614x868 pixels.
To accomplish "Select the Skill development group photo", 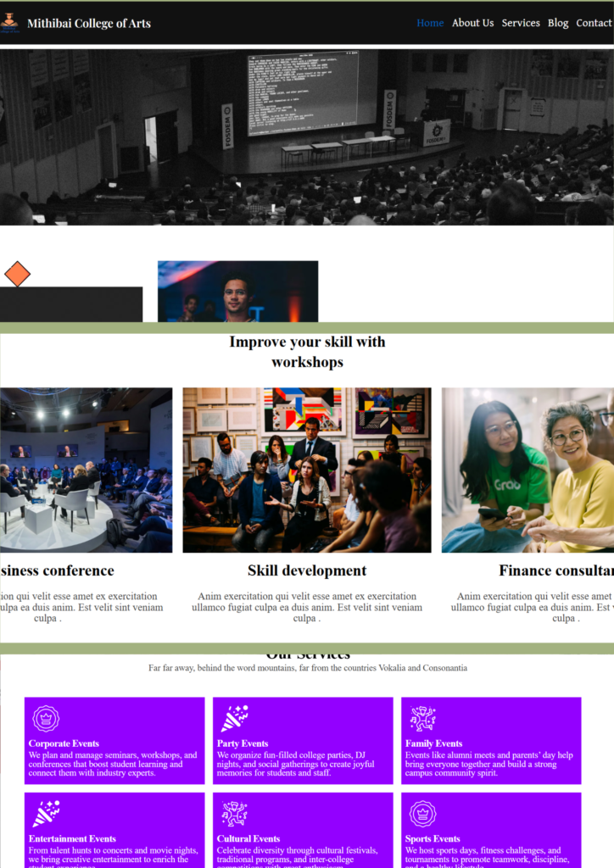I will 307,470.
